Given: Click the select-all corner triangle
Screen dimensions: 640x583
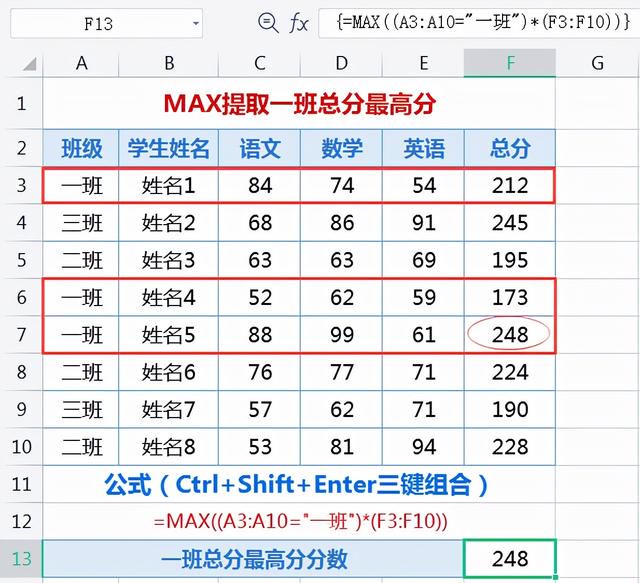Looking at the screenshot, I should tap(29, 64).
